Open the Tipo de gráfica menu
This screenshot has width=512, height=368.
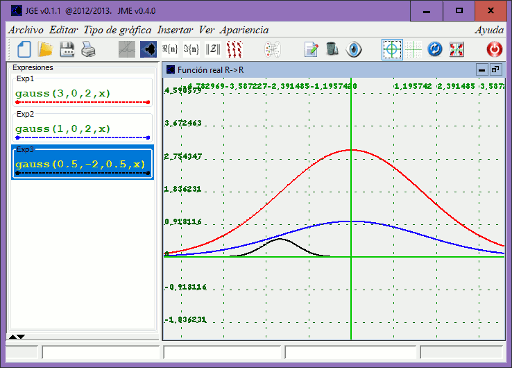[x=117, y=30]
